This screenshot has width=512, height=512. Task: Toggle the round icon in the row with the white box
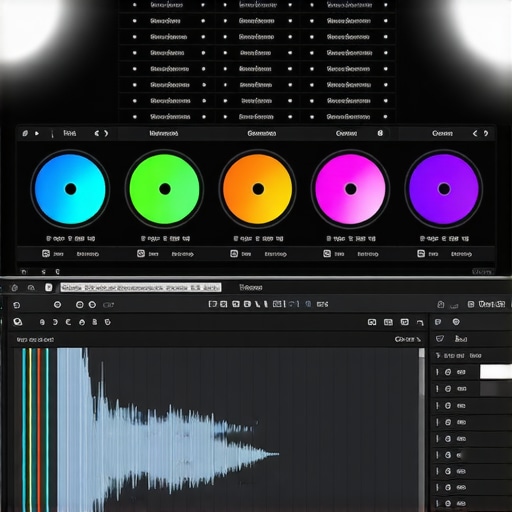(x=448, y=372)
